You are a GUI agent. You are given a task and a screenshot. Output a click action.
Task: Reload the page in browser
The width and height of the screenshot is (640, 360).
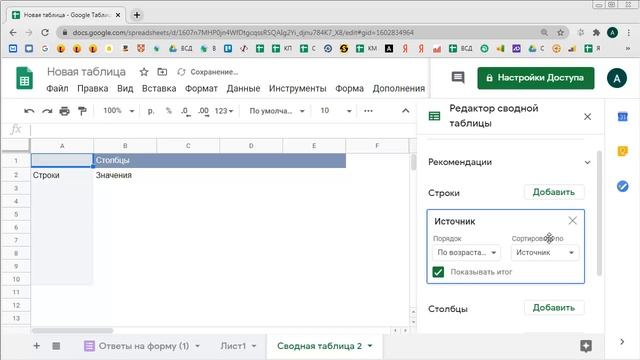point(45,32)
